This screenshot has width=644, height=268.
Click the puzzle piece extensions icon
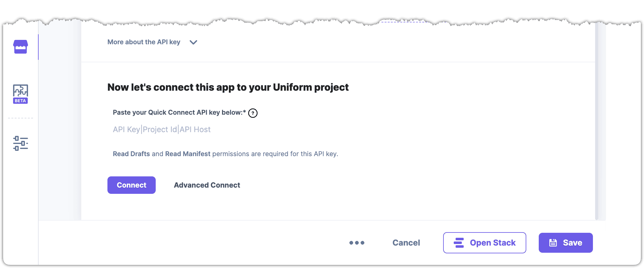[21, 90]
